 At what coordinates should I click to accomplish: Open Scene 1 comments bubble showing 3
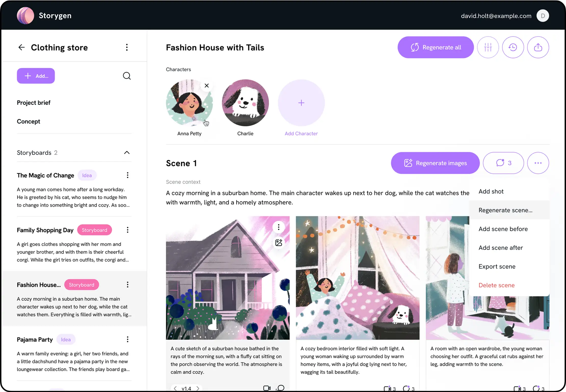(503, 163)
